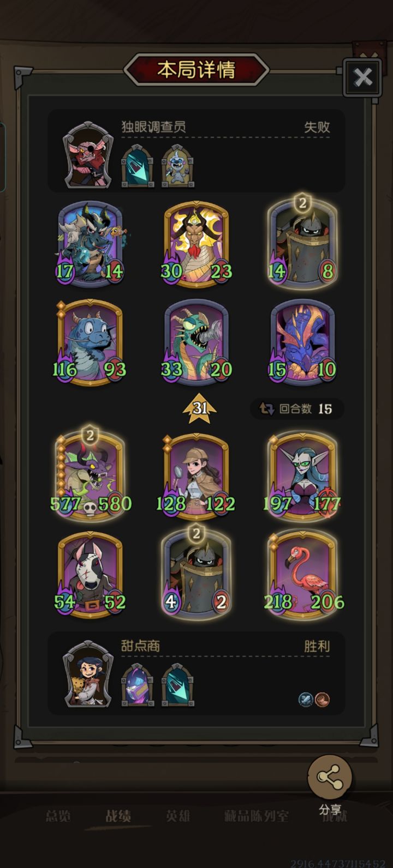Select the 独眼调查员 hero portrait

(x=88, y=154)
